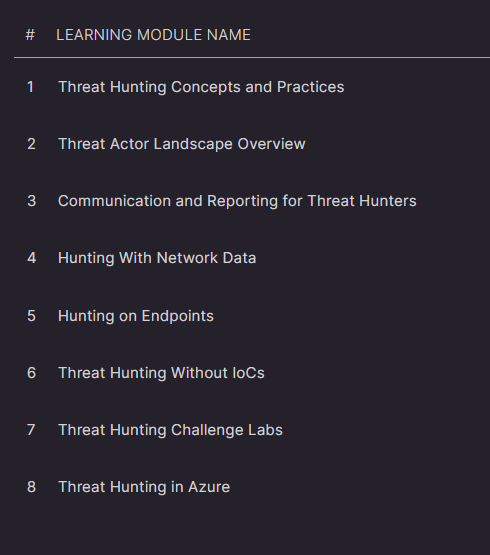
Task: Click row number 1
Action: click(x=30, y=87)
